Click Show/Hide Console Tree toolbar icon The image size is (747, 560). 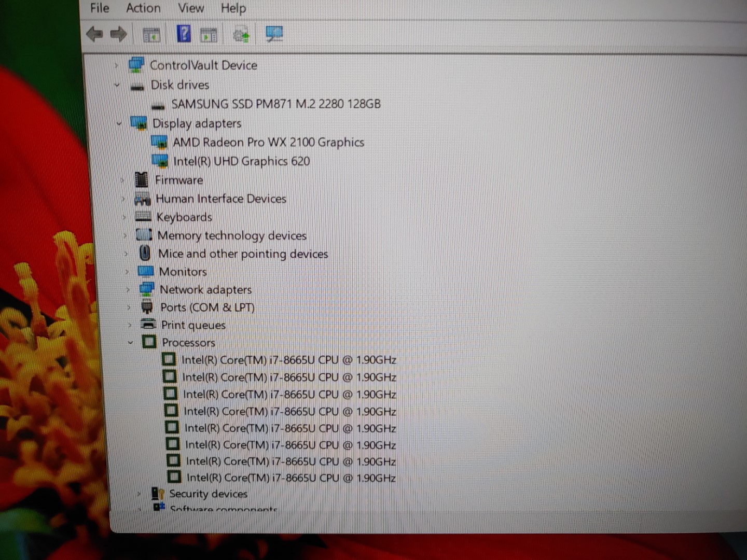(x=151, y=35)
